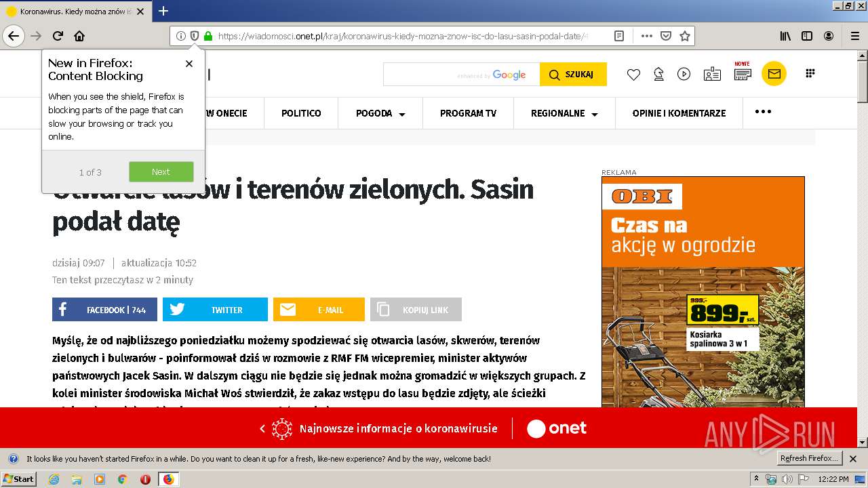Launch Google Chrome from the taskbar
This screenshot has width=868, height=488.
point(122,479)
